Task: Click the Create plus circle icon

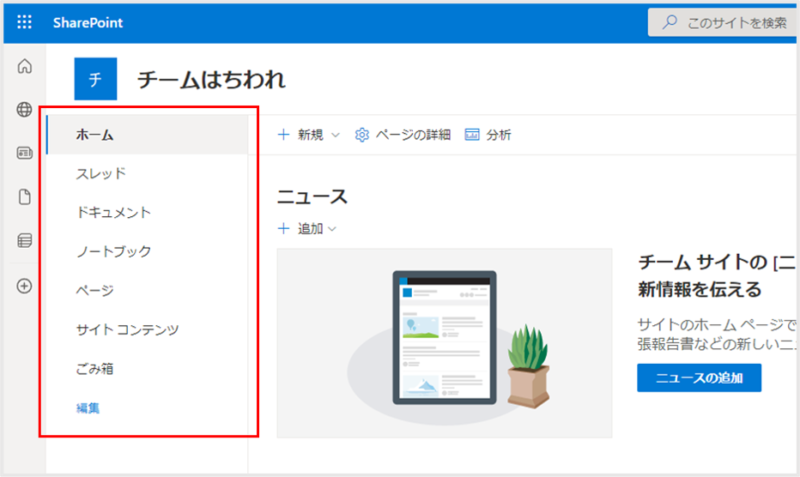Action: (x=25, y=285)
